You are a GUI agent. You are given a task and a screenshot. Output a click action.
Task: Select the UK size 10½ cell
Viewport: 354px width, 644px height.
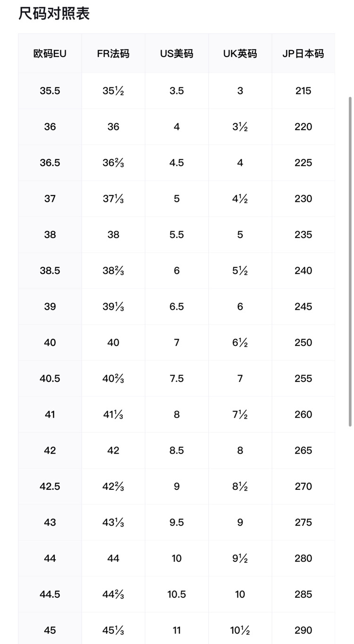[240, 630]
